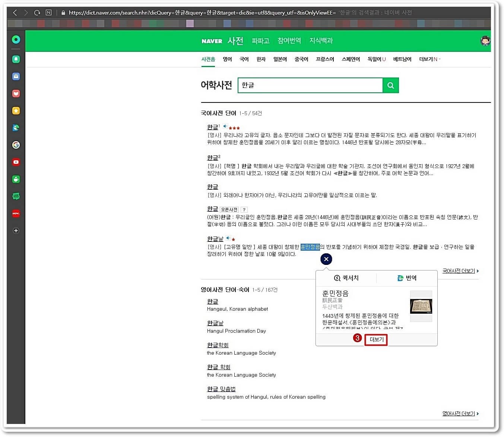Screen dimensions: 504x437
Task: Click the 어학사전 heading beside the search box
Action: tap(216, 85)
